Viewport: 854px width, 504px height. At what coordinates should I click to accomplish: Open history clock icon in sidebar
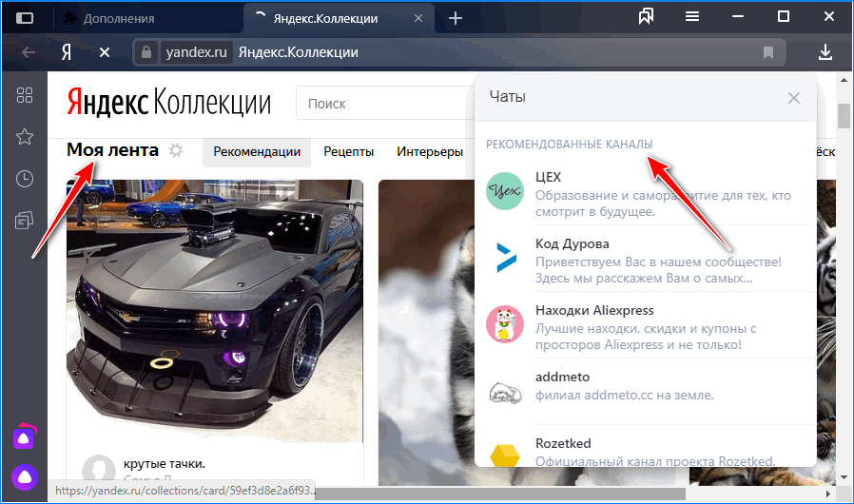coord(25,179)
